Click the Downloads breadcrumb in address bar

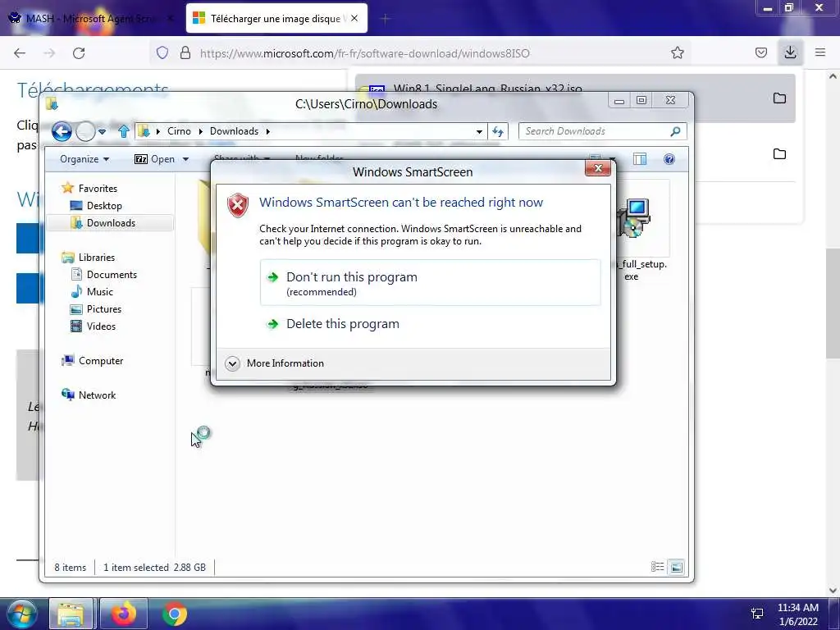[234, 131]
